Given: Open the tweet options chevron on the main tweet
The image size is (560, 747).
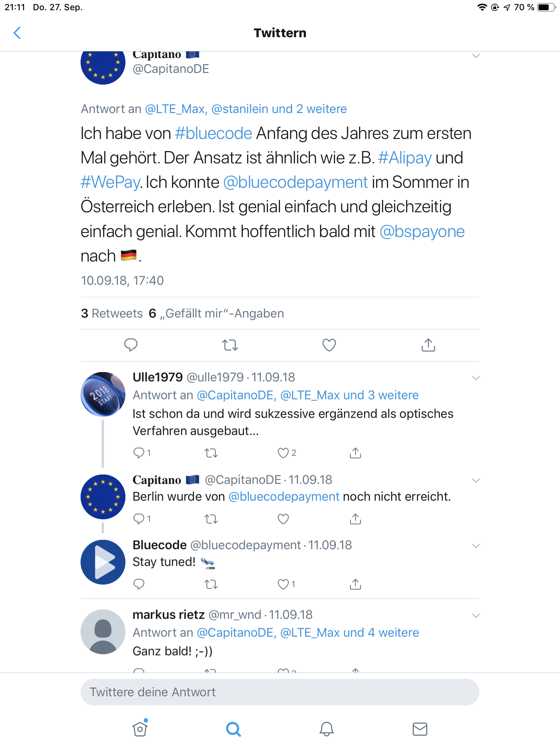Looking at the screenshot, I should 476,56.
